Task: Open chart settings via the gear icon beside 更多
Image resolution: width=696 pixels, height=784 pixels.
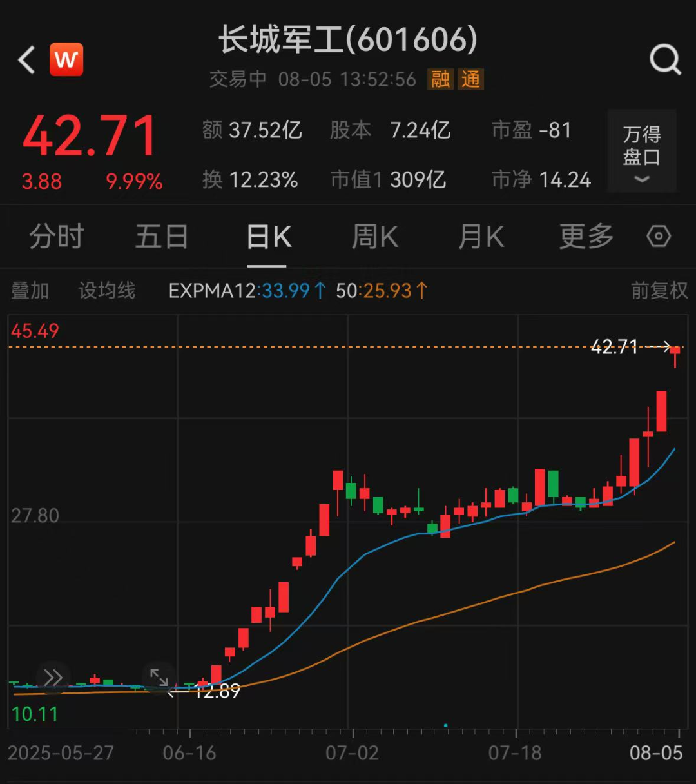Action: point(658,236)
